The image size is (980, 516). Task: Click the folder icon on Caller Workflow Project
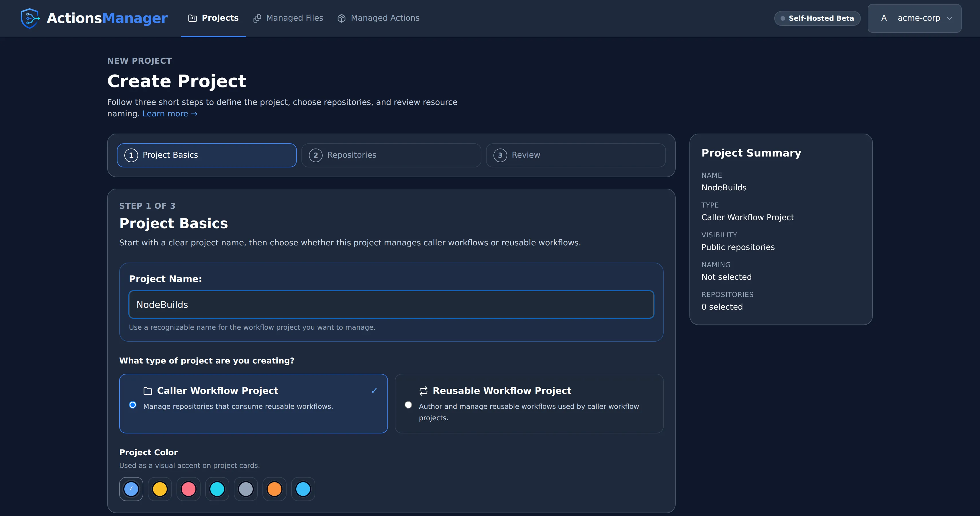click(x=148, y=391)
